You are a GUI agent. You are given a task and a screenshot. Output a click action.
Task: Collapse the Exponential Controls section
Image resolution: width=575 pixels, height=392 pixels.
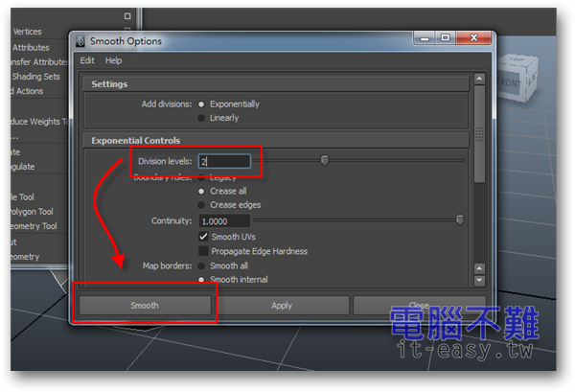(135, 141)
